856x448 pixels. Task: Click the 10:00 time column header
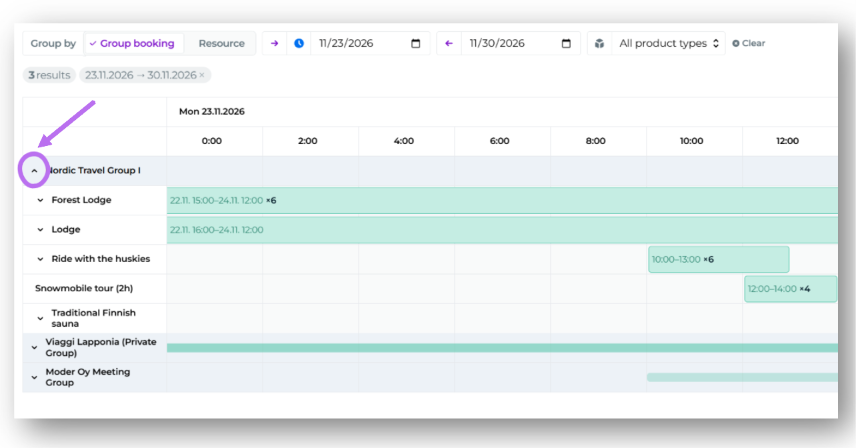[x=692, y=141]
